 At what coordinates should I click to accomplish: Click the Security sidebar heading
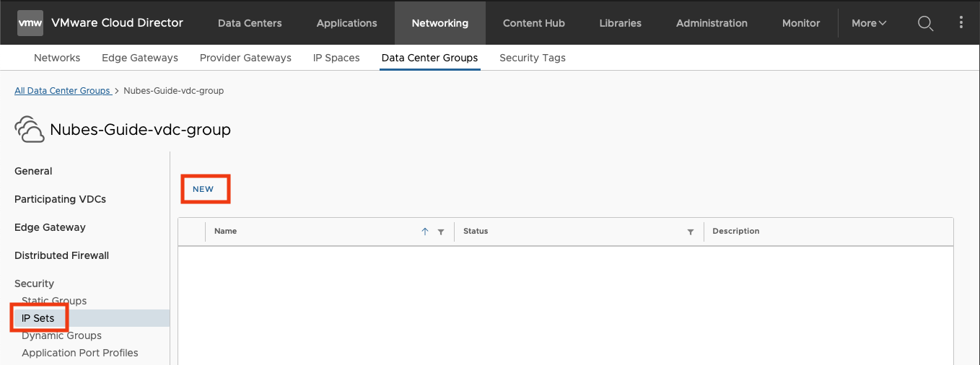coord(34,283)
